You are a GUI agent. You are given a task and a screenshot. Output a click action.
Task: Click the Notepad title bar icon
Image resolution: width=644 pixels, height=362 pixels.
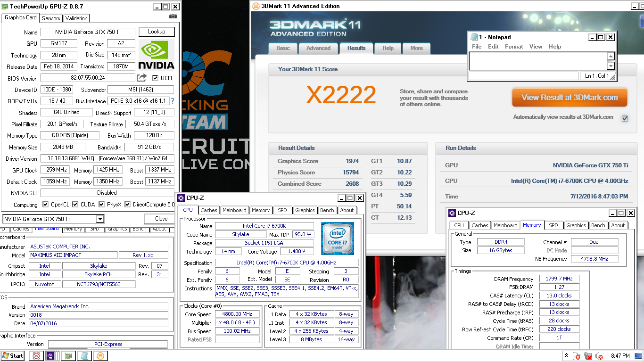pyautogui.click(x=473, y=37)
